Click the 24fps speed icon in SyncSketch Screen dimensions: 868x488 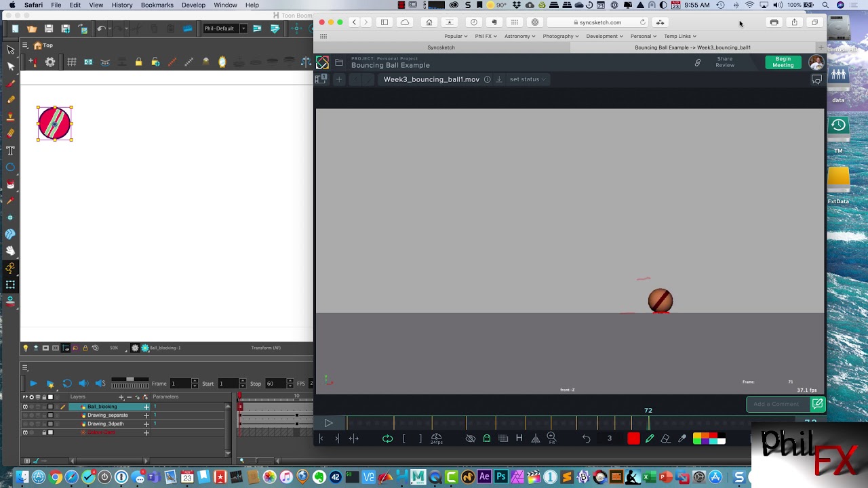(x=437, y=439)
